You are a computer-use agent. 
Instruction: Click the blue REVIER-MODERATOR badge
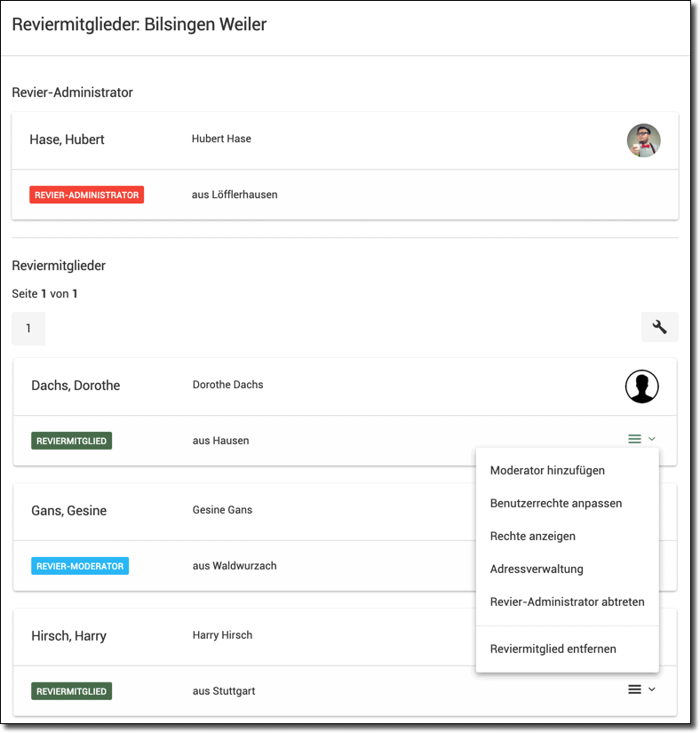click(x=80, y=566)
